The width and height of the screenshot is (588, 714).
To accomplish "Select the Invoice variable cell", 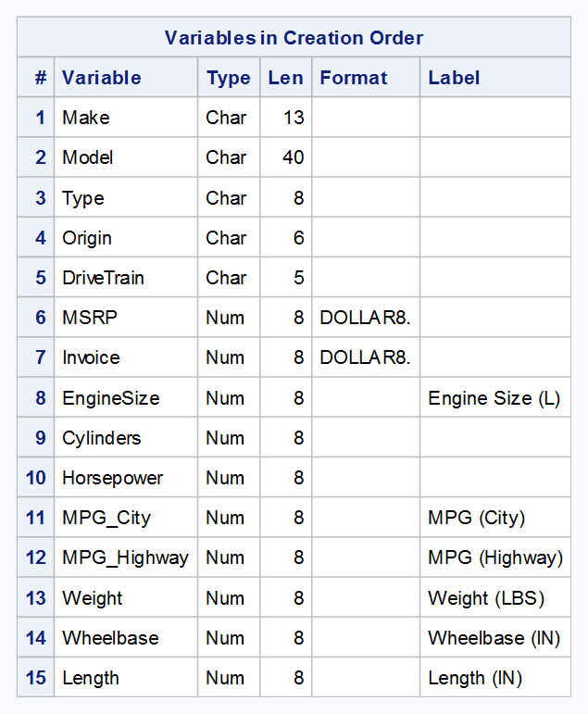I will [91, 357].
